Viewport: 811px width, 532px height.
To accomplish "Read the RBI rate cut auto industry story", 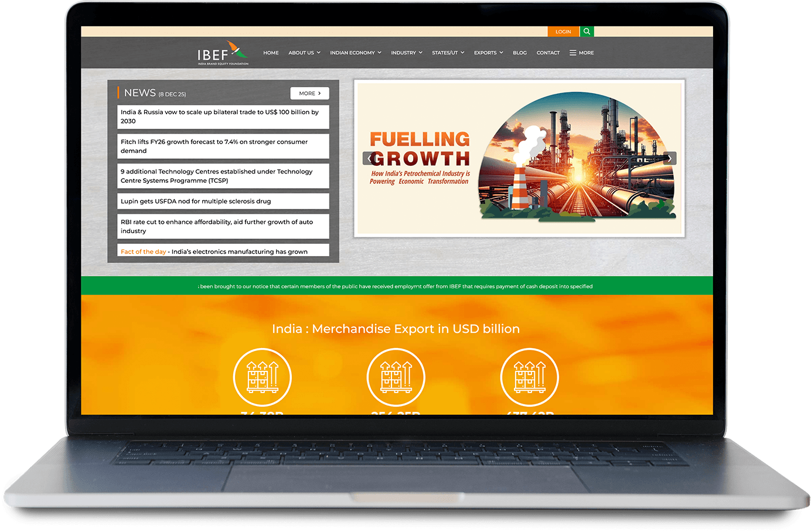I will pos(223,226).
